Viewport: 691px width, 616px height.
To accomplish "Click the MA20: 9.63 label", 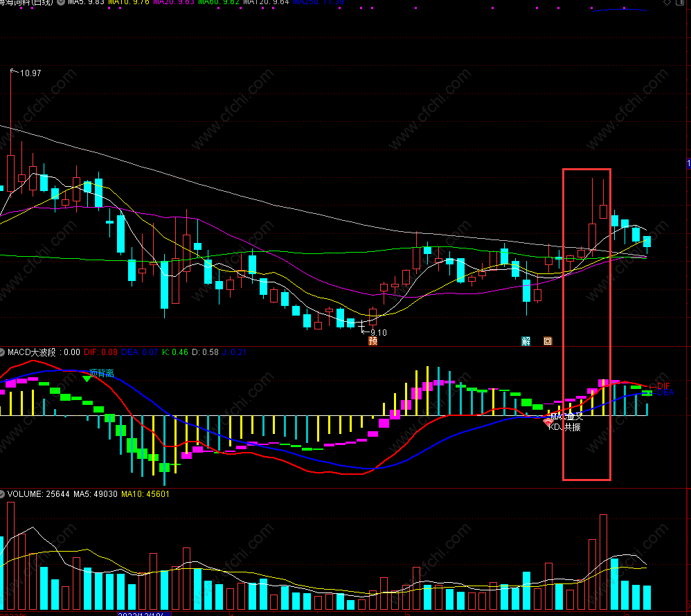I will [x=174, y=2].
